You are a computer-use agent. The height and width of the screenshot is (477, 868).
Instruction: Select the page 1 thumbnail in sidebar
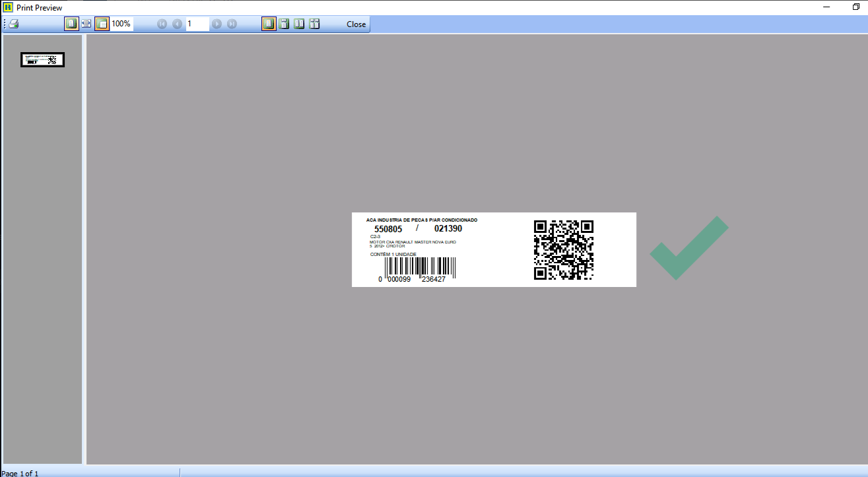[42, 59]
